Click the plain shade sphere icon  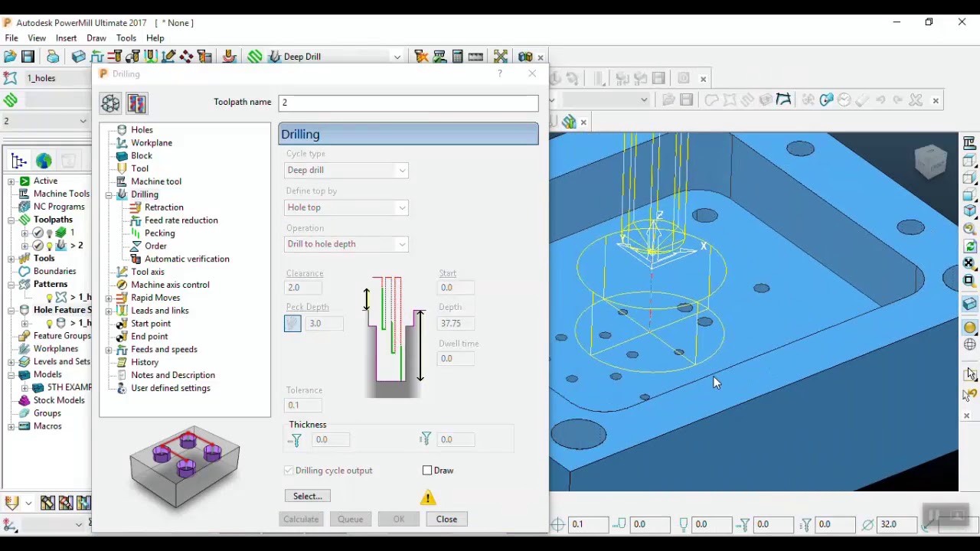(x=970, y=328)
